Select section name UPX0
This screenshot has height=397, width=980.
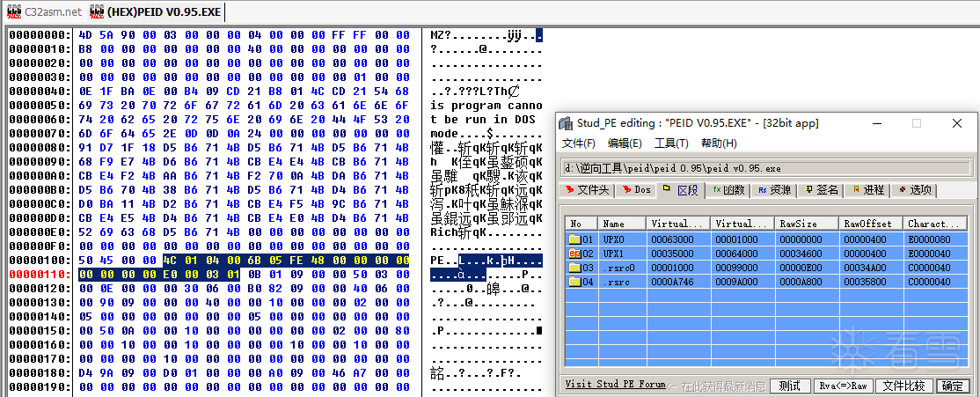tap(614, 239)
